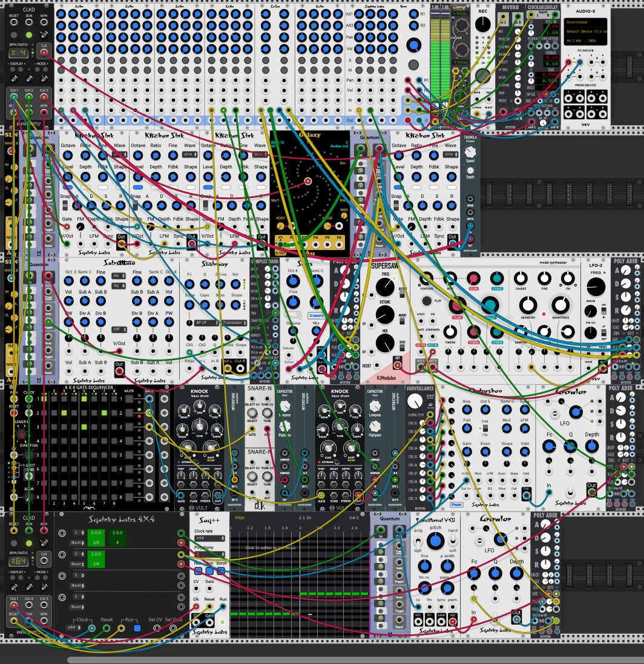This screenshot has height=664, width=644.
Task: Click the Chebyshev Preset button
Action: [x=456, y=505]
